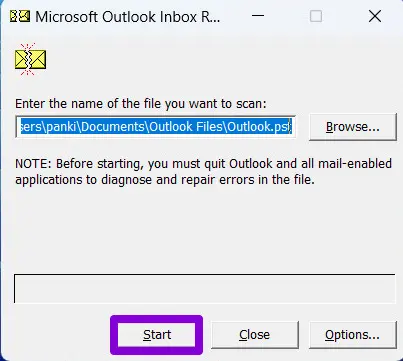Viewport: 403px width, 361px height.
Task: Click Browse... to choose a PST file
Action: [x=353, y=127]
